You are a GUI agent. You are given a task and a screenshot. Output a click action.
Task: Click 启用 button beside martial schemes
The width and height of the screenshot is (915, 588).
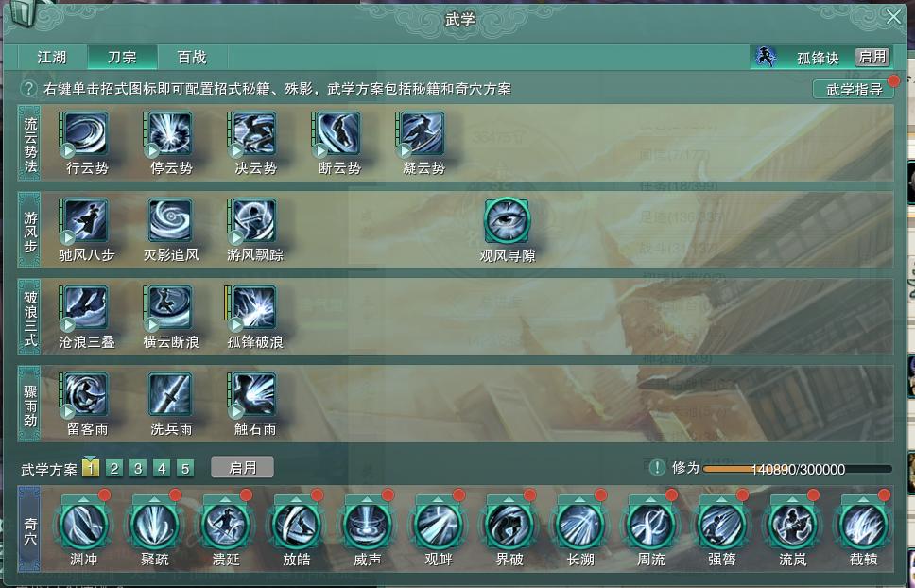pyautogui.click(x=242, y=467)
